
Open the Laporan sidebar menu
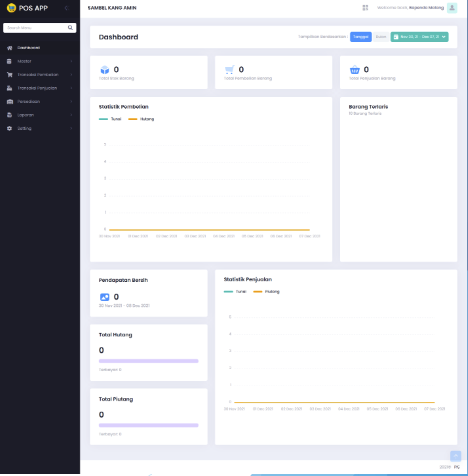[39, 115]
